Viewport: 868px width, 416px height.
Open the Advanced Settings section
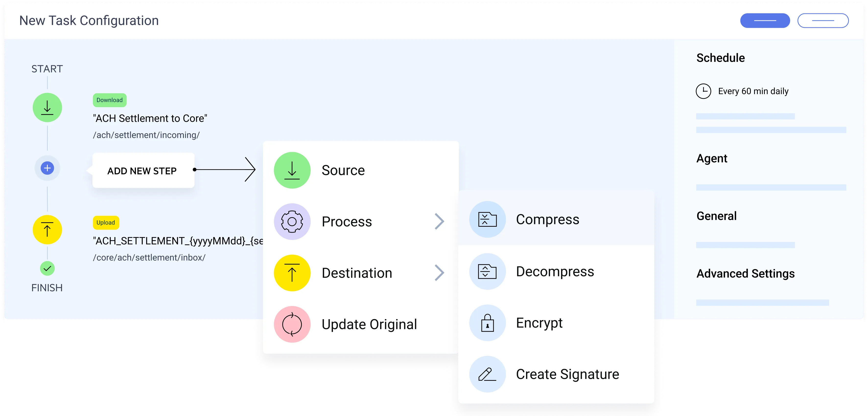click(745, 274)
